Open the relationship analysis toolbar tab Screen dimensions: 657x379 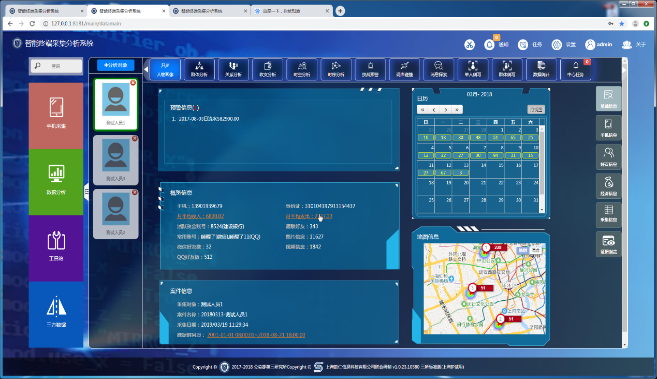(x=233, y=69)
